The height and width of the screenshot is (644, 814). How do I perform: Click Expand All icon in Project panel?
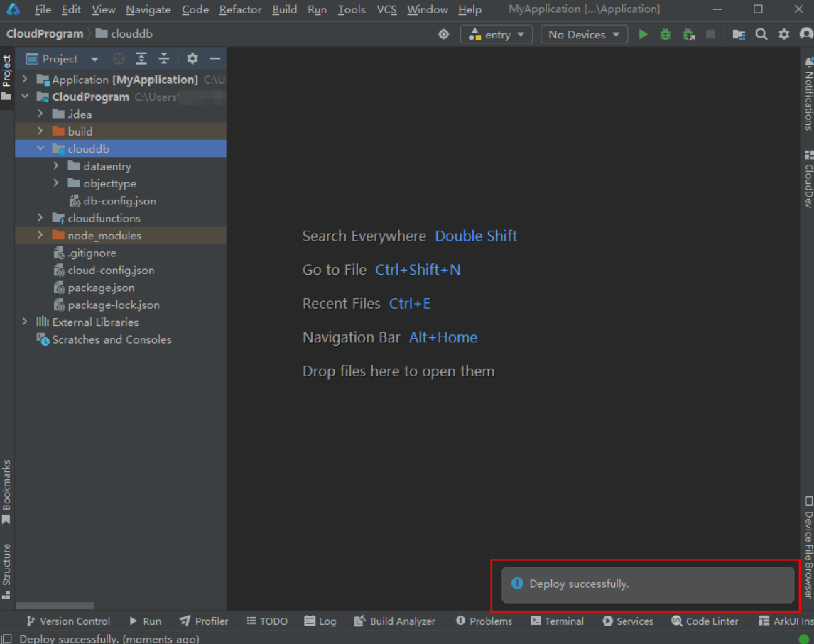[x=141, y=59]
